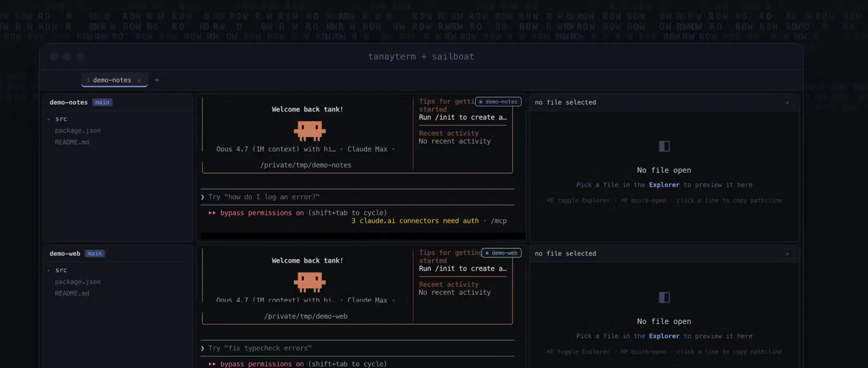868x368 pixels.
Task: Click the Claude mascot icon in the demo-notes terminal
Action: click(x=310, y=131)
